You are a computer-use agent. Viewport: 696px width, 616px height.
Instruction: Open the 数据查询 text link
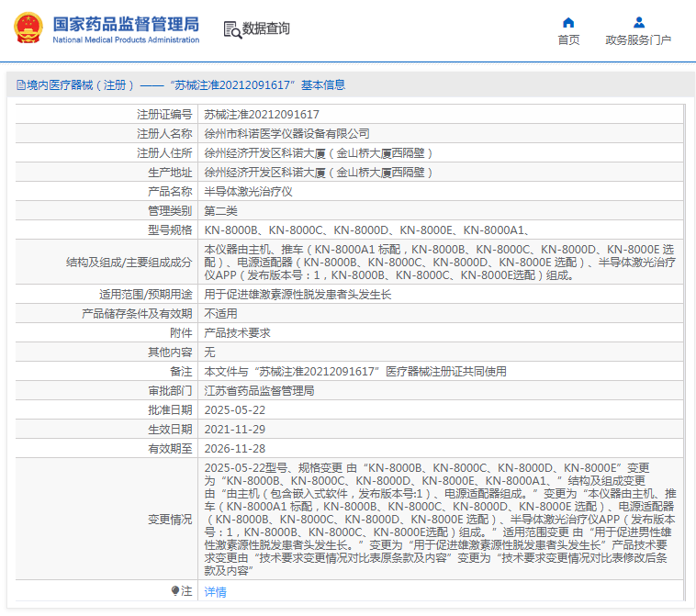[266, 29]
